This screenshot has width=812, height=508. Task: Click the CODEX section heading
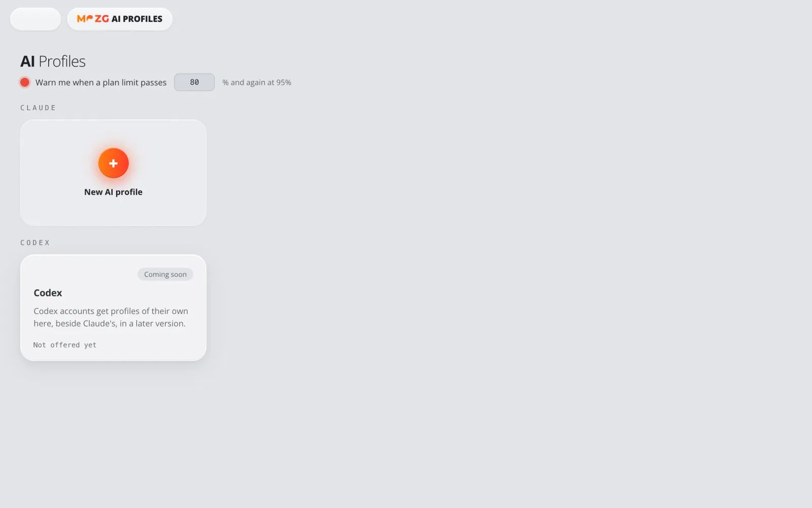35,243
